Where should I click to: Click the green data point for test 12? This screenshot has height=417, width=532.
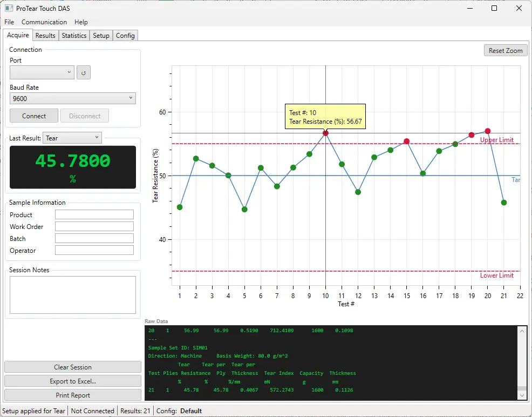coord(358,192)
